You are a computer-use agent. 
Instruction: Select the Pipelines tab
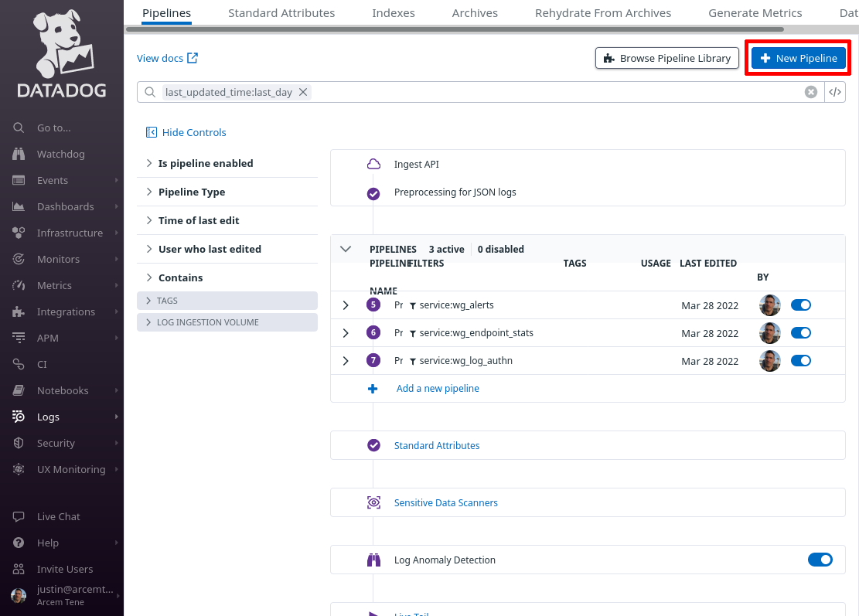point(166,12)
